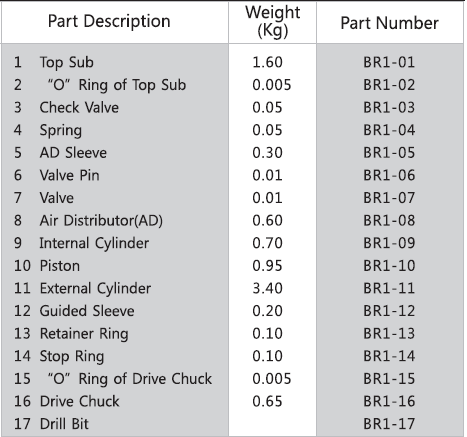Click the Check Valve part name
467x437 pixels.
tap(79, 107)
